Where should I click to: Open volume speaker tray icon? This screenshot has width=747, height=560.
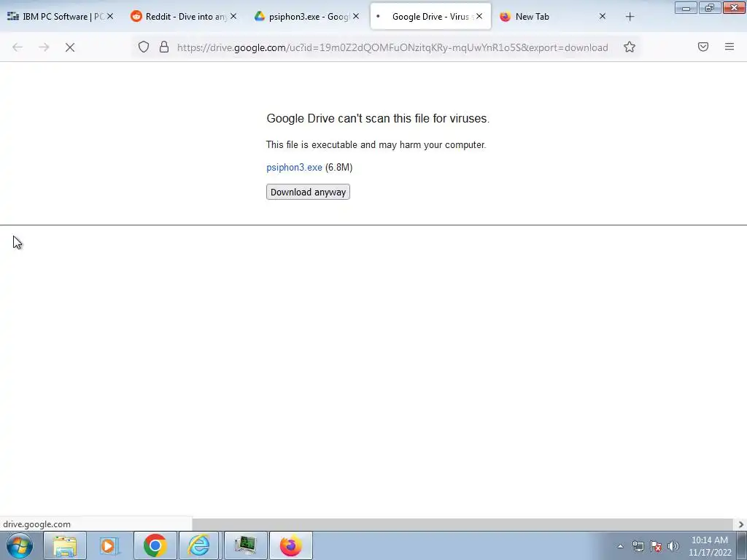[673, 546]
